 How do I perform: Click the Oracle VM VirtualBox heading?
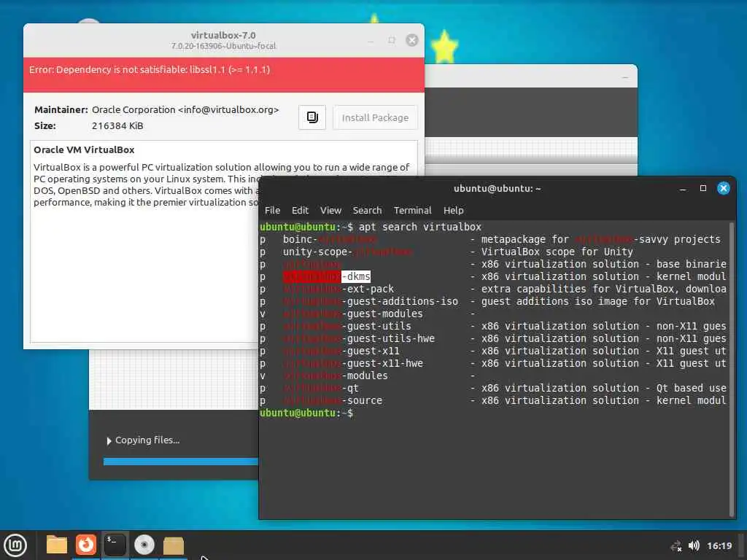click(x=84, y=150)
